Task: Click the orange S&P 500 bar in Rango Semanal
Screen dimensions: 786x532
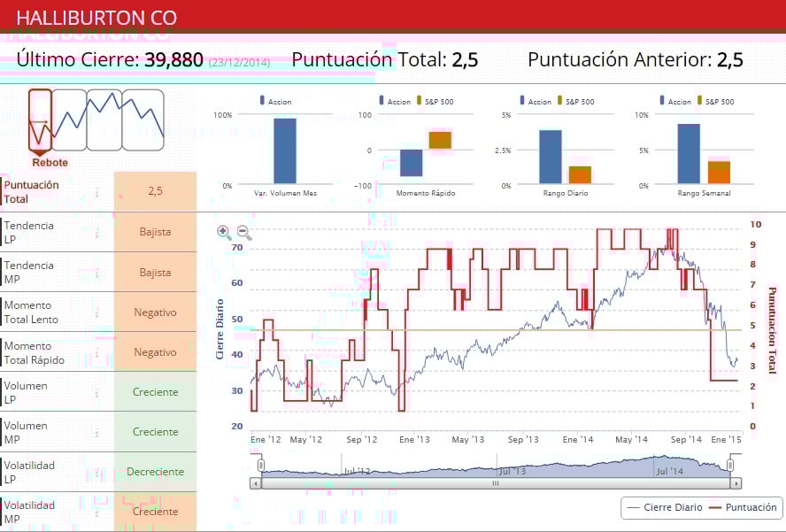Action: (x=719, y=173)
